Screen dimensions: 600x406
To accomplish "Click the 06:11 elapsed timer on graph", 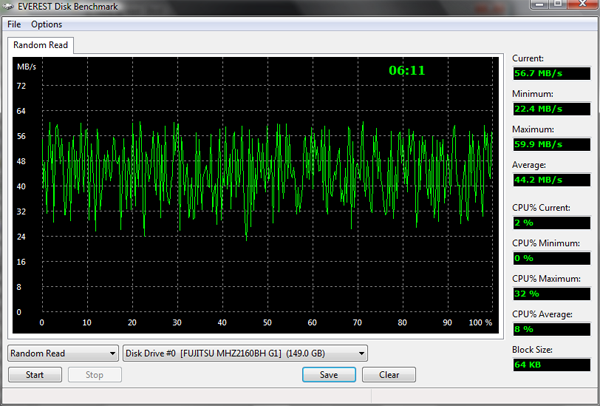I will (x=407, y=70).
